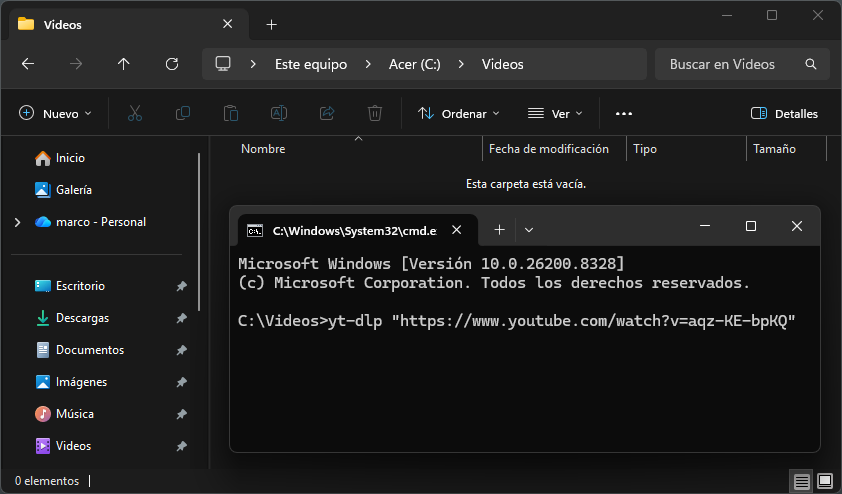Click the forward navigation arrow
The image size is (842, 494).
tap(76, 64)
